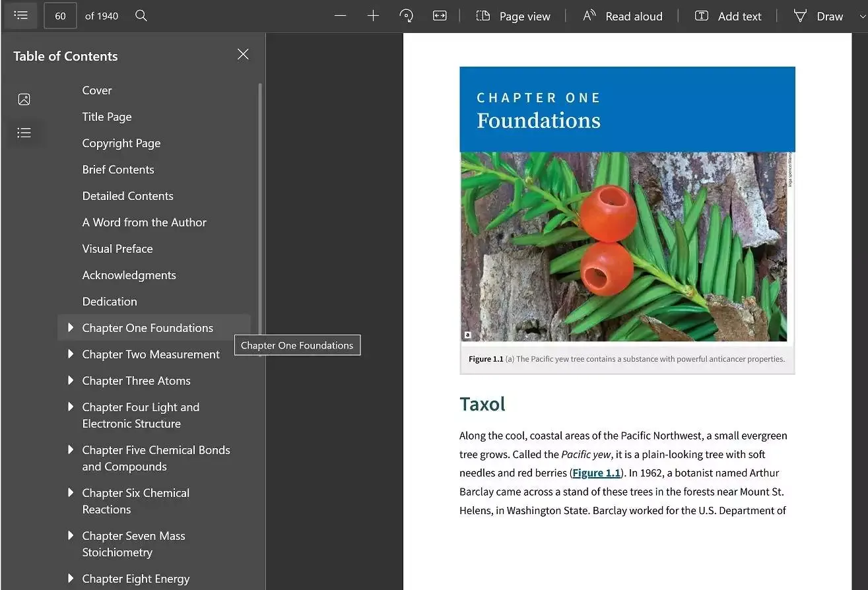Follow the Figure 1.1 link in text

pos(596,473)
